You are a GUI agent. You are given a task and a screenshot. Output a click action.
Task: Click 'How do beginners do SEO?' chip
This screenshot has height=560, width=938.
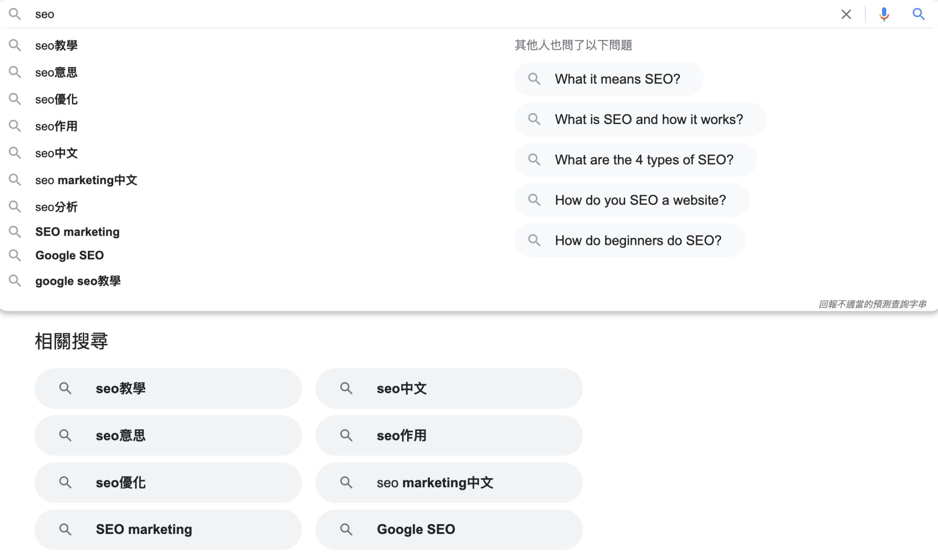(638, 240)
